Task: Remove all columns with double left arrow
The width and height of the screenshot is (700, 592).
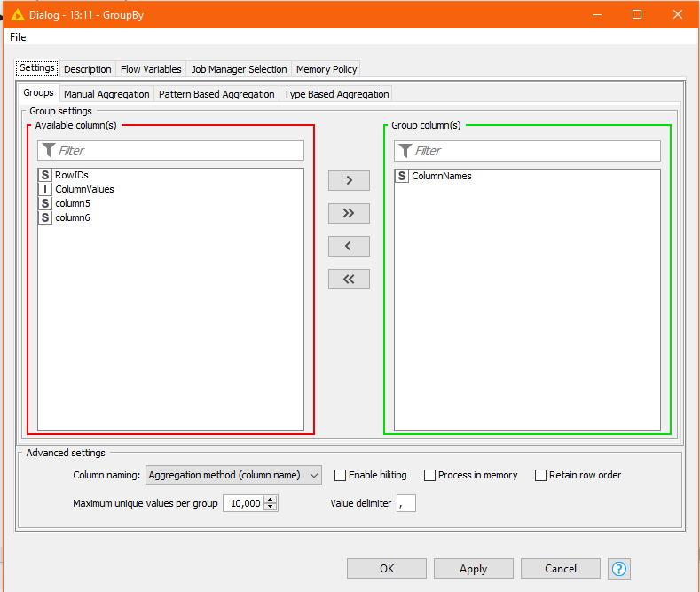Action: point(349,279)
